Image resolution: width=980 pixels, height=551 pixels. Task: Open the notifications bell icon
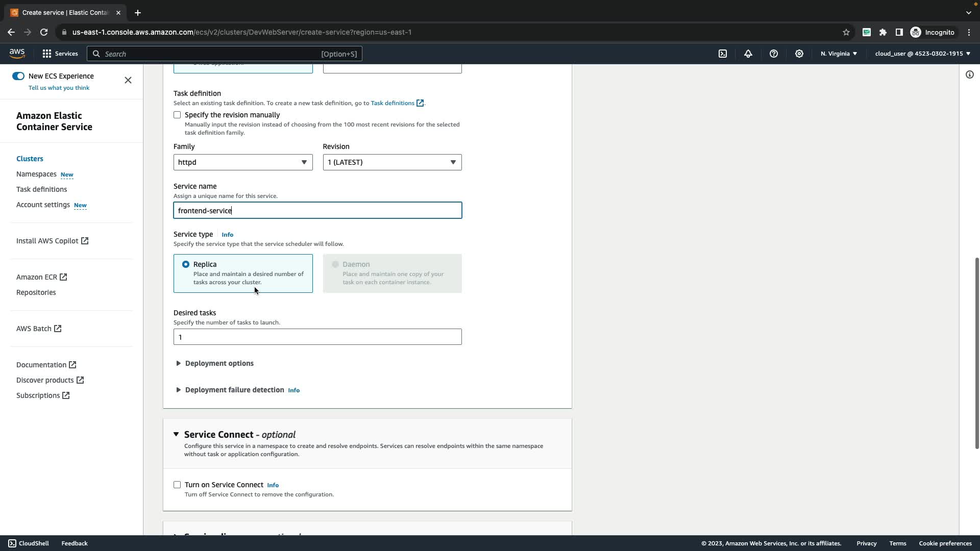click(x=748, y=54)
